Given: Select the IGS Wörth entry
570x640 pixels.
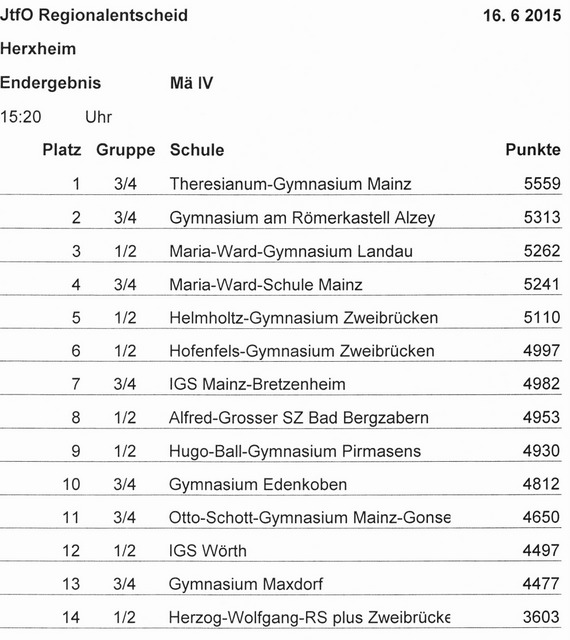Looking at the screenshot, I should pos(208,551).
